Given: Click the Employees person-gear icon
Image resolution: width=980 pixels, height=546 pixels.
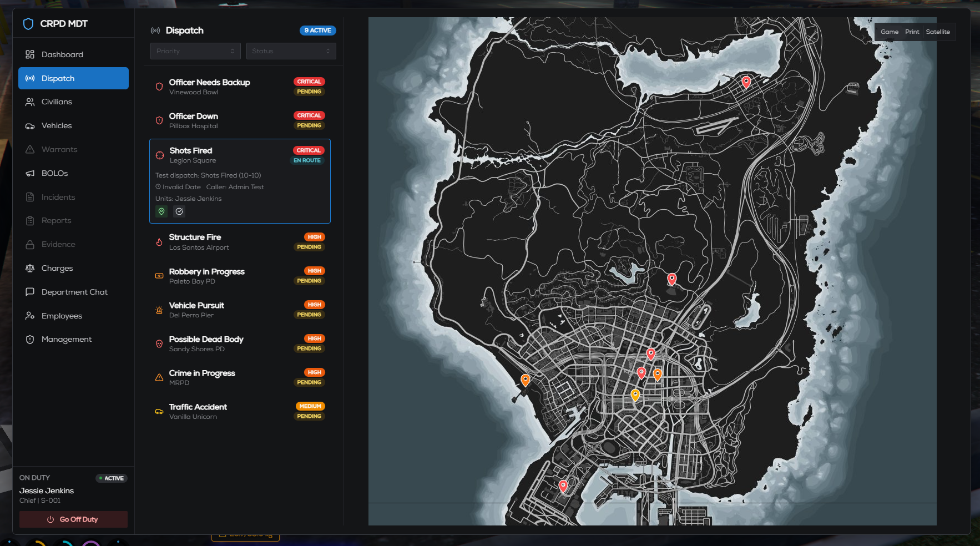Looking at the screenshot, I should pos(30,316).
